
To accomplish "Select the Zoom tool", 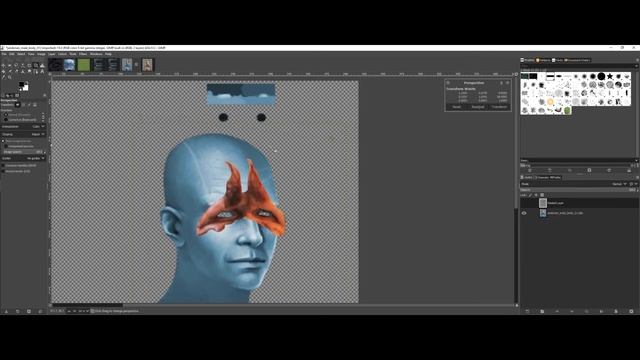I will pos(10,77).
